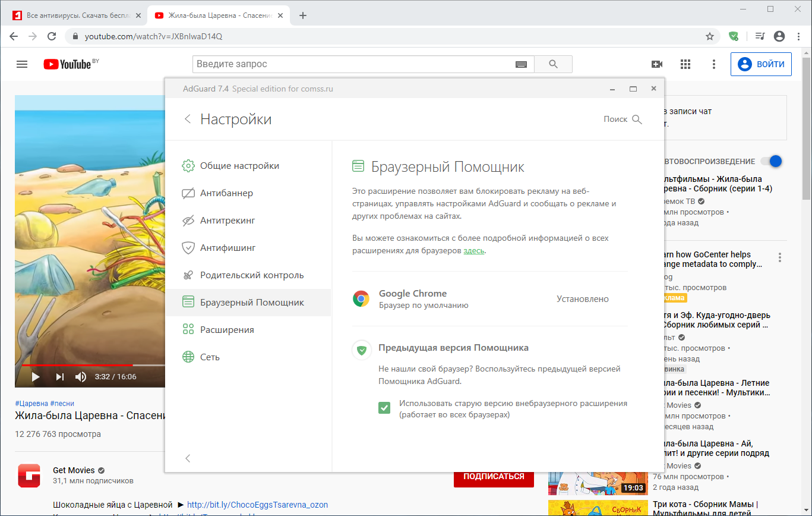
Task: Open the bit.ly ChocoEggsTsarevna link
Action: [257, 505]
